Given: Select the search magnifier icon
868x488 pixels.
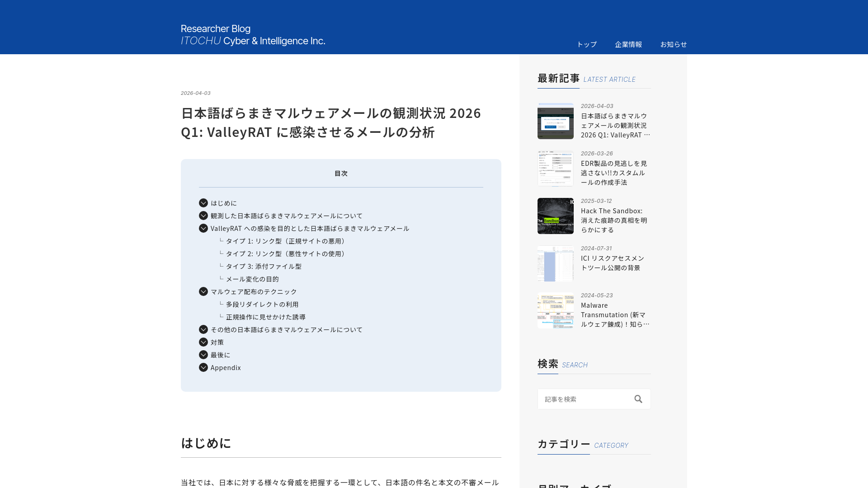Looking at the screenshot, I should click(x=638, y=399).
